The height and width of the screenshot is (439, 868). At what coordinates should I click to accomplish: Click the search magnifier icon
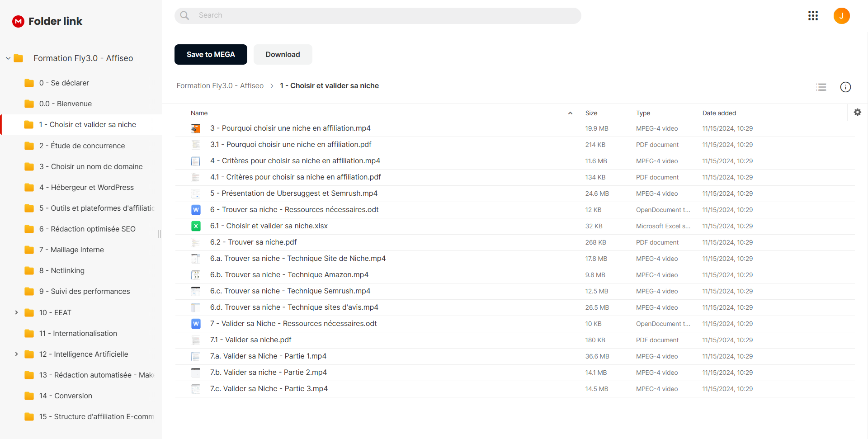184,15
